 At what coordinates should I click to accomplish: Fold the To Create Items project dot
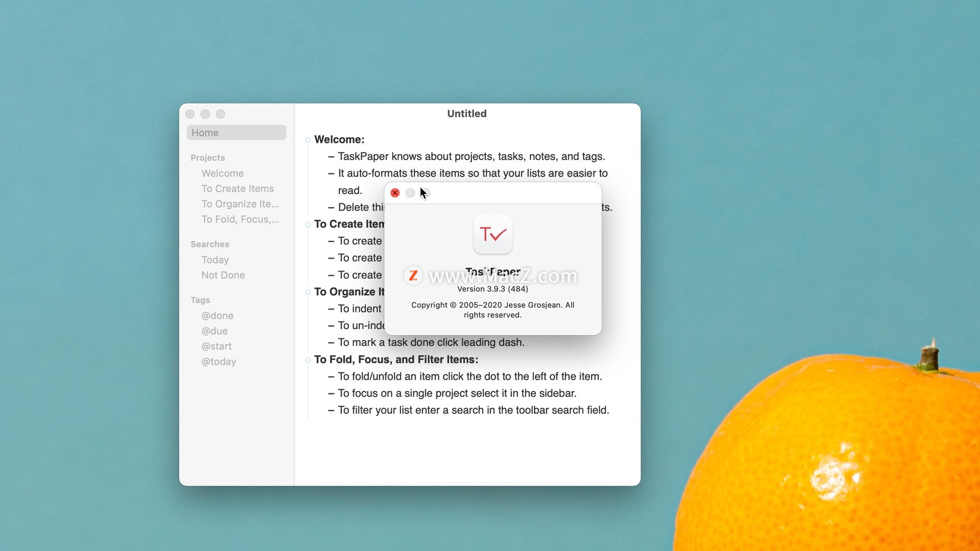tap(308, 224)
